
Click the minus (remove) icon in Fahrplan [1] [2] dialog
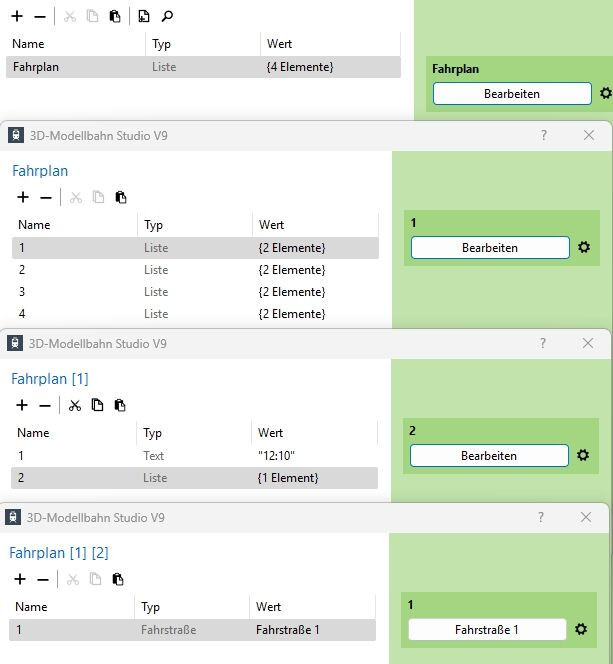(43, 579)
